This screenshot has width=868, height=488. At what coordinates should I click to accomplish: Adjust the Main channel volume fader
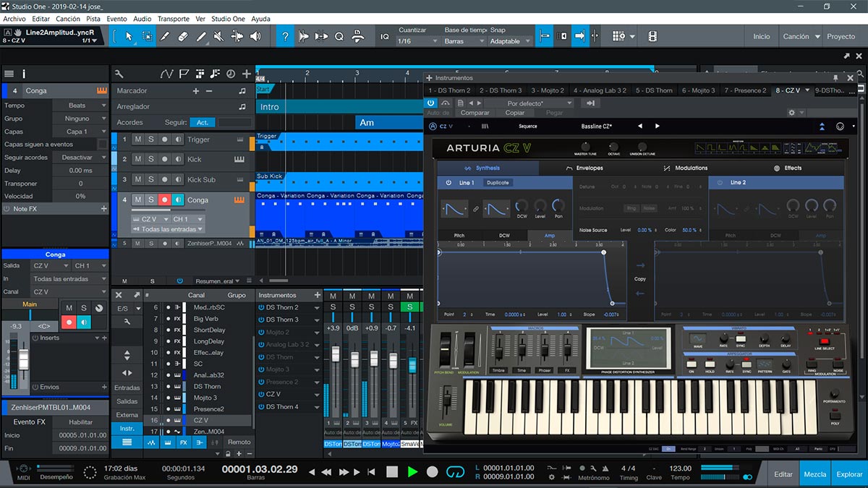(x=23, y=359)
